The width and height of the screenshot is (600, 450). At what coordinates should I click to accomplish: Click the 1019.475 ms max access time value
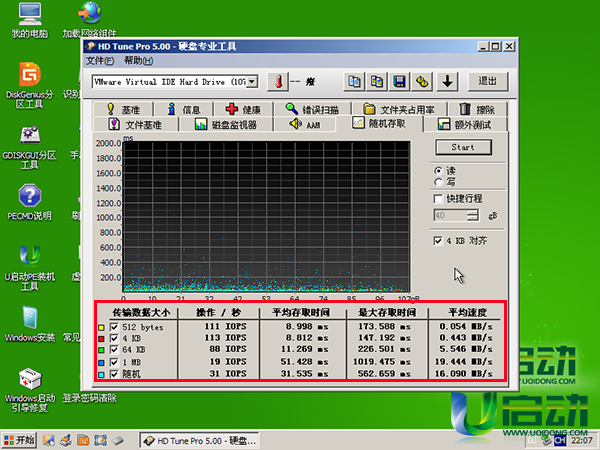(x=381, y=362)
